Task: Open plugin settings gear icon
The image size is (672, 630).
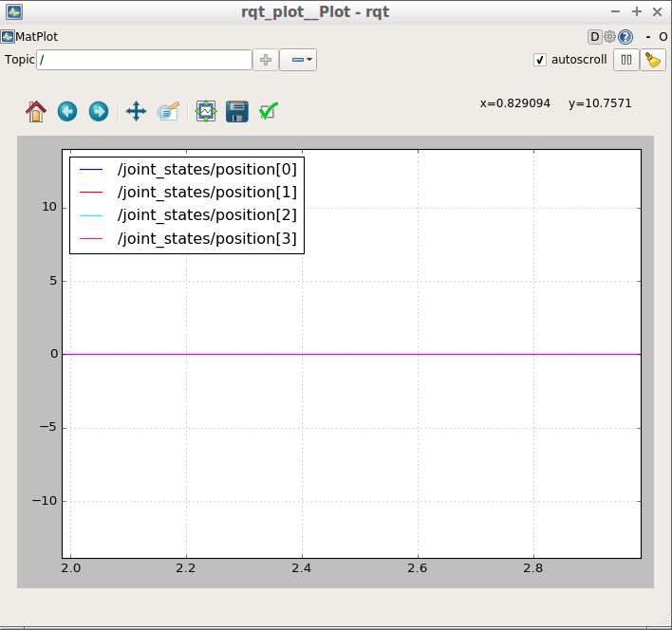Action: tap(609, 37)
